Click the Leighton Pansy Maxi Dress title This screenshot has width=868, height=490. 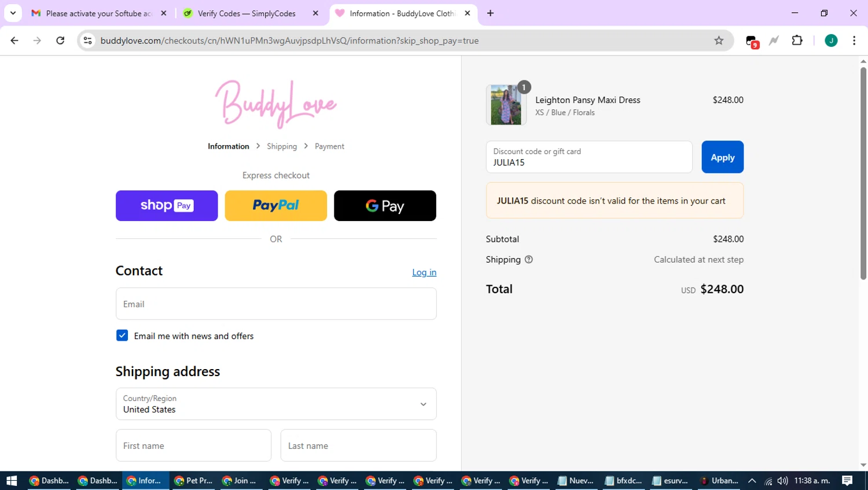(x=588, y=100)
